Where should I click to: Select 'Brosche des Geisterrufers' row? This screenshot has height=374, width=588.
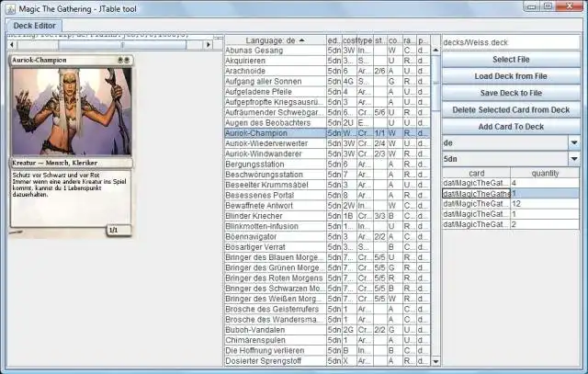point(327,309)
